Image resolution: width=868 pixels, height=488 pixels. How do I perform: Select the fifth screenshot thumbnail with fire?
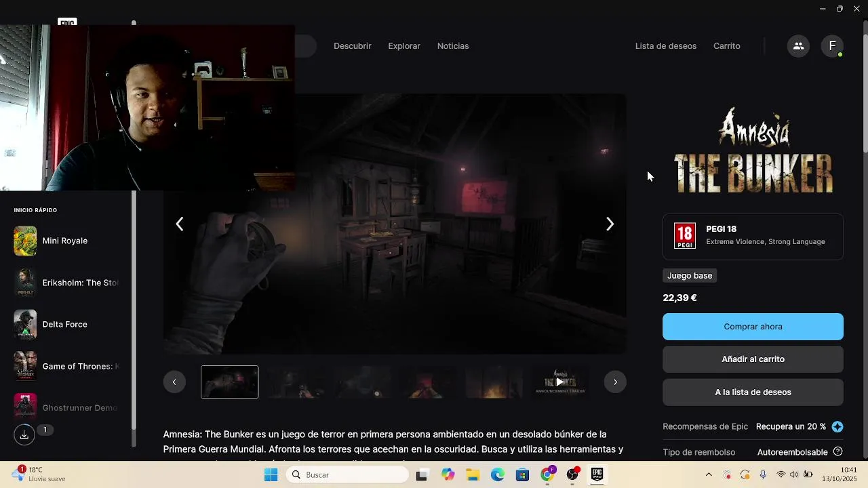tap(494, 382)
